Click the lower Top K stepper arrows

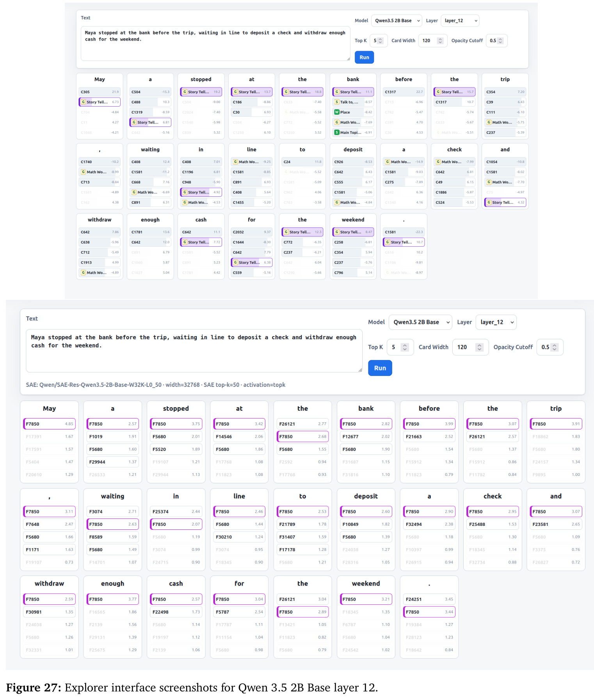pos(405,347)
